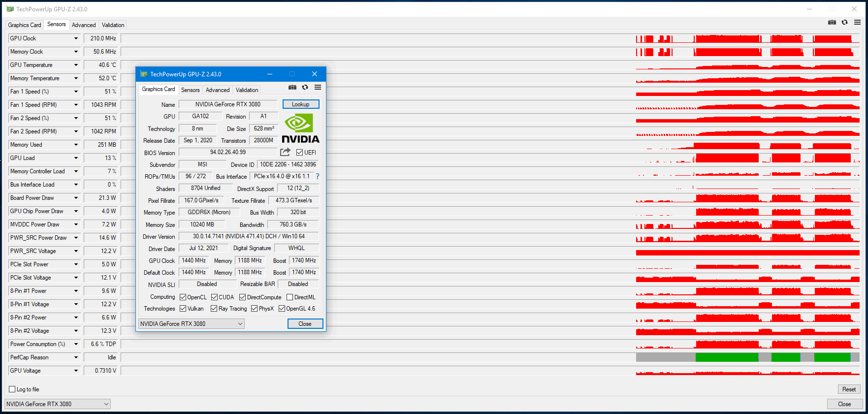Screen dimensions: 868x414
Task: Toggle the DirectCompute checkbox
Action: click(x=243, y=297)
